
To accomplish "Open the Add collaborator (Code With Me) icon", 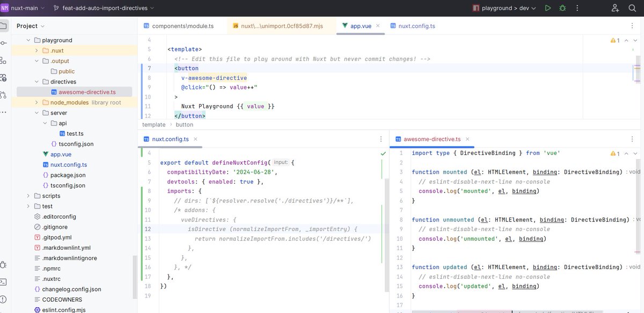I will [x=615, y=8].
